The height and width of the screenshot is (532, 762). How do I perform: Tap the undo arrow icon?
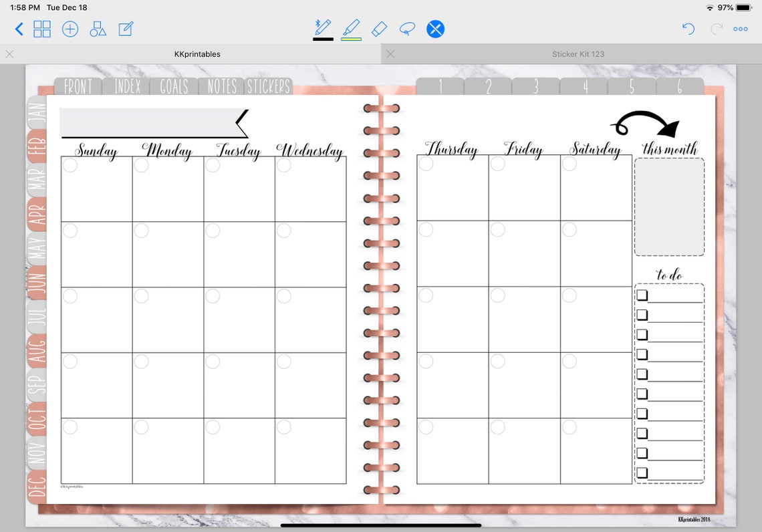coord(688,28)
